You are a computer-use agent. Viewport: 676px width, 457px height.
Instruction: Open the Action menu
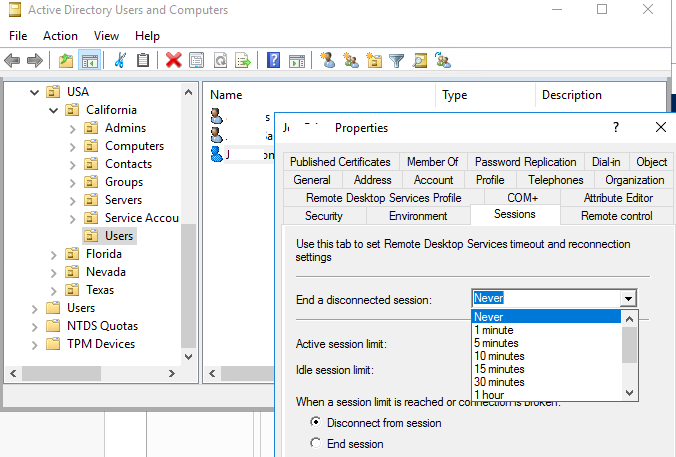[60, 36]
